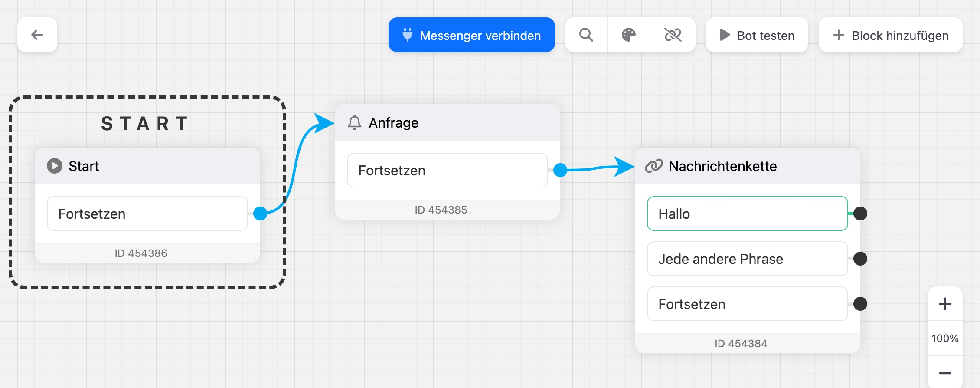Viewport: 980px width, 388px height.
Task: Zoom in with the plus button
Action: coord(945,304)
